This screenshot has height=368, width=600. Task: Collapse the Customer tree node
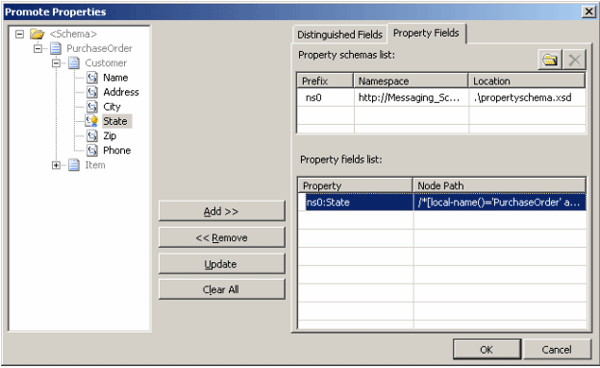click(x=56, y=63)
